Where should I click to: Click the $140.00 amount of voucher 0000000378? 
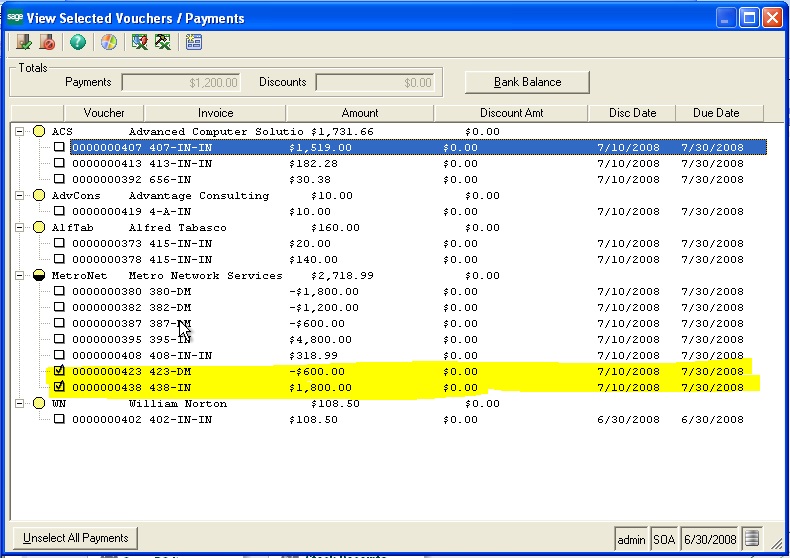(x=313, y=260)
